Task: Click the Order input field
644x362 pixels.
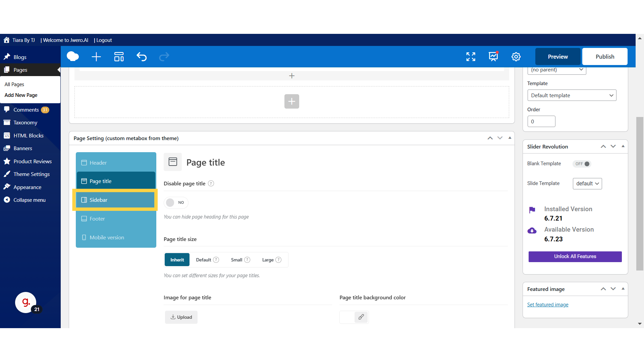Action: pyautogui.click(x=541, y=121)
